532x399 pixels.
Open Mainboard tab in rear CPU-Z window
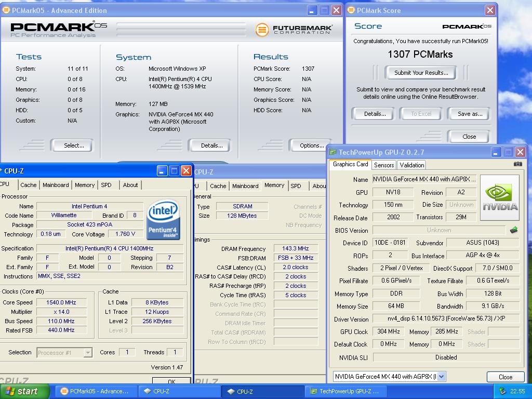245,186
